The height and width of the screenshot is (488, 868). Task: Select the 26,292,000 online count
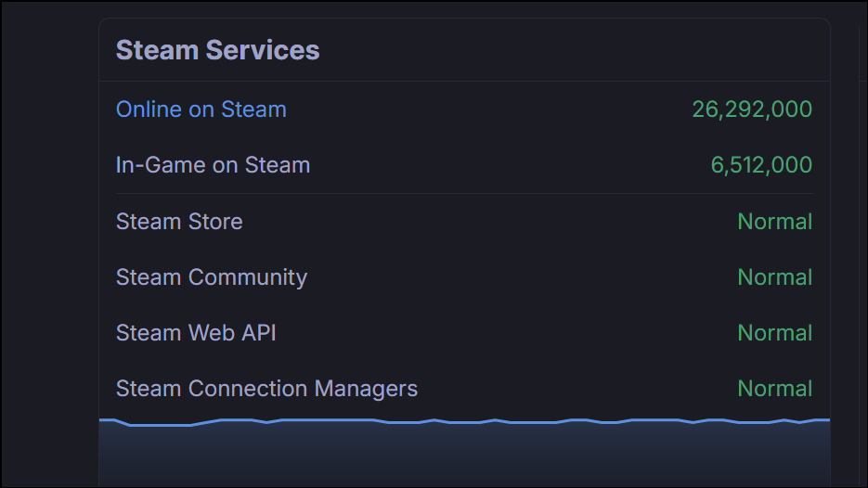752,109
